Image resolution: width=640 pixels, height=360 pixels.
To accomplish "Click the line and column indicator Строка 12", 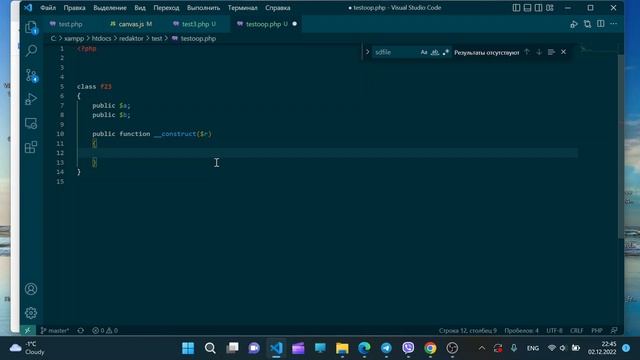I will point(468,330).
